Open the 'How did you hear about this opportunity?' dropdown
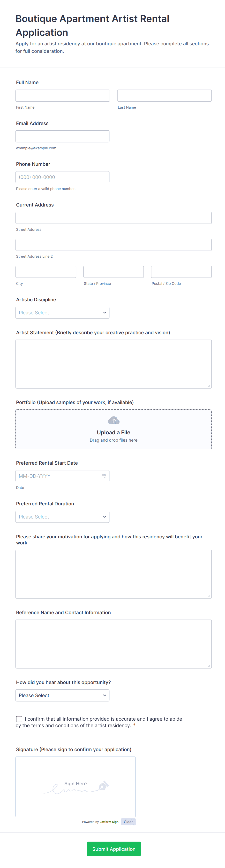This screenshot has width=225, height=868. (62, 695)
